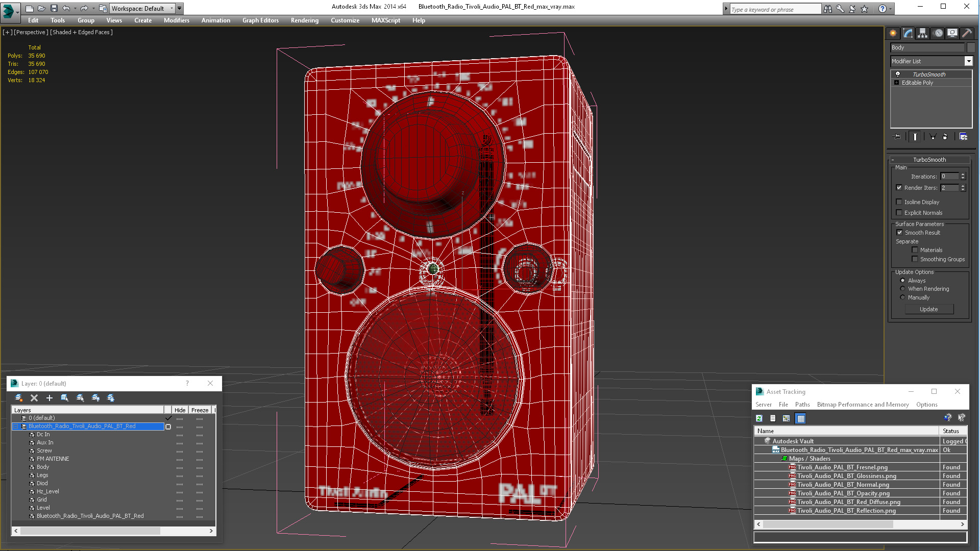
Task: Toggle TurboSmooth lightbulb in stack
Action: pyautogui.click(x=897, y=74)
